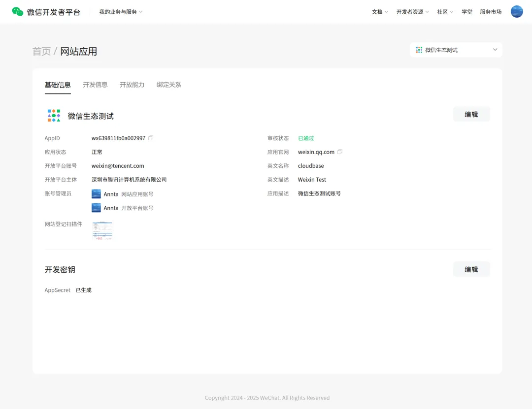The width and height of the screenshot is (532, 409).
Task: Click the 正常 application status value
Action: [x=97, y=152]
